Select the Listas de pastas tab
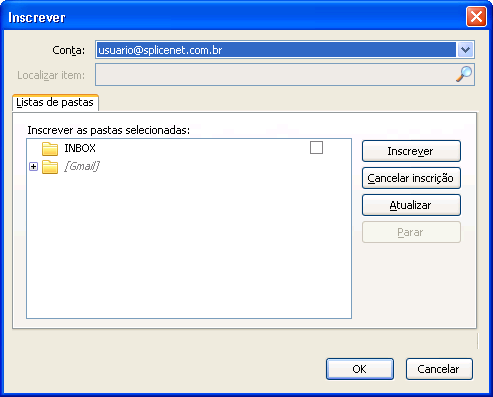Viewport: 493px width, 397px height. 55,102
